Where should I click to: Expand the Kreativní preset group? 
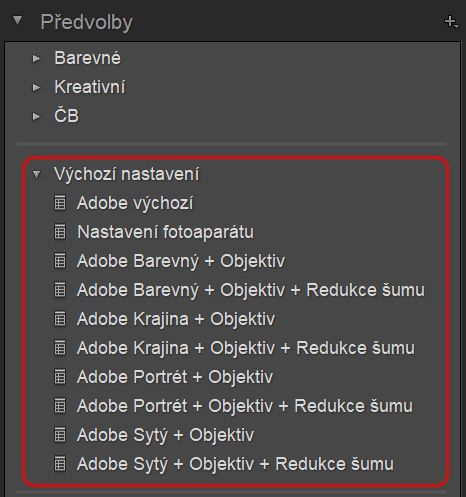[x=36, y=88]
